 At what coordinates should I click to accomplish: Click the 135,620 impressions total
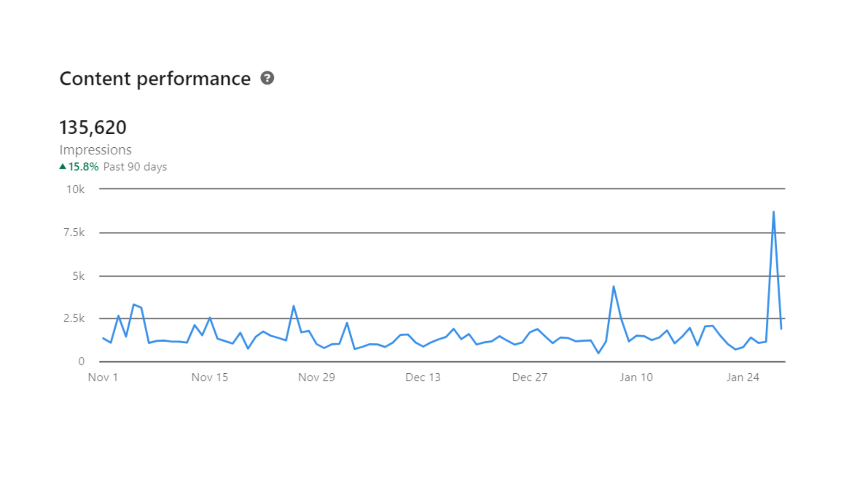93,127
